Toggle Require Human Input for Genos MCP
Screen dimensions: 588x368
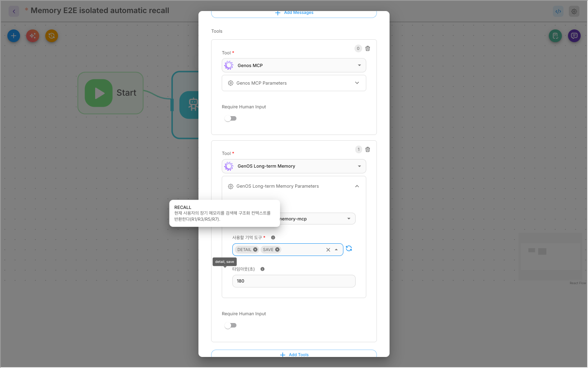[x=231, y=119]
